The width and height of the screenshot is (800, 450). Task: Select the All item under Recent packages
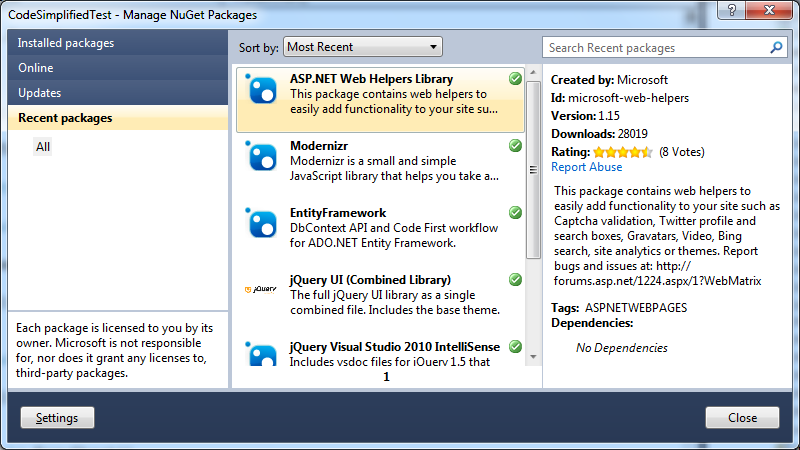[x=43, y=147]
